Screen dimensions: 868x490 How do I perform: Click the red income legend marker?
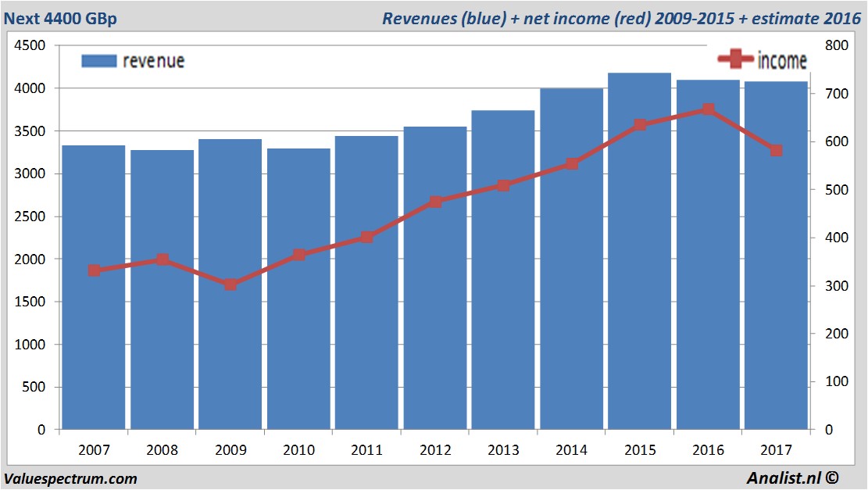[x=734, y=59]
